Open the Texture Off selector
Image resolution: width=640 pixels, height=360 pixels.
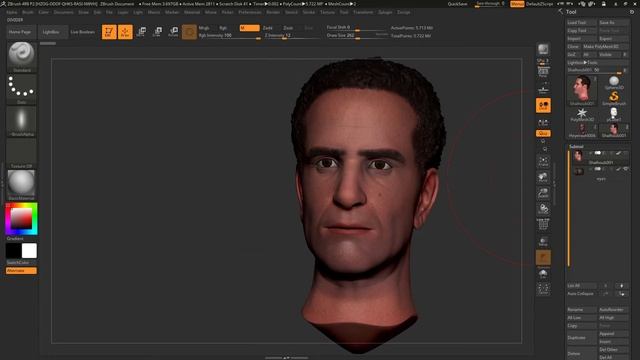[x=21, y=153]
